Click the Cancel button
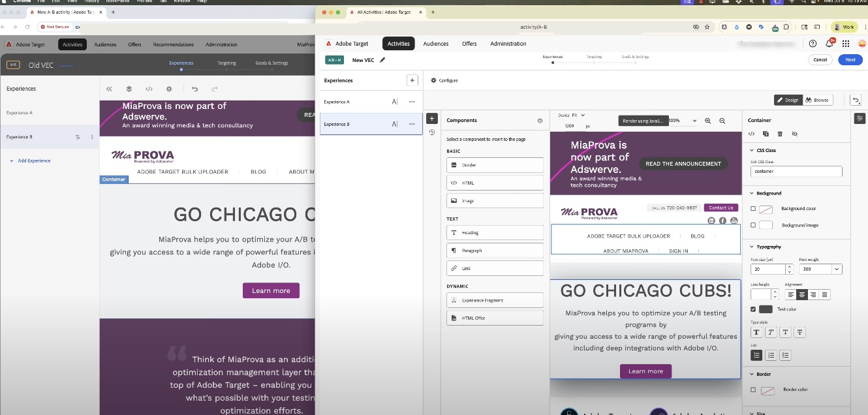 point(820,59)
